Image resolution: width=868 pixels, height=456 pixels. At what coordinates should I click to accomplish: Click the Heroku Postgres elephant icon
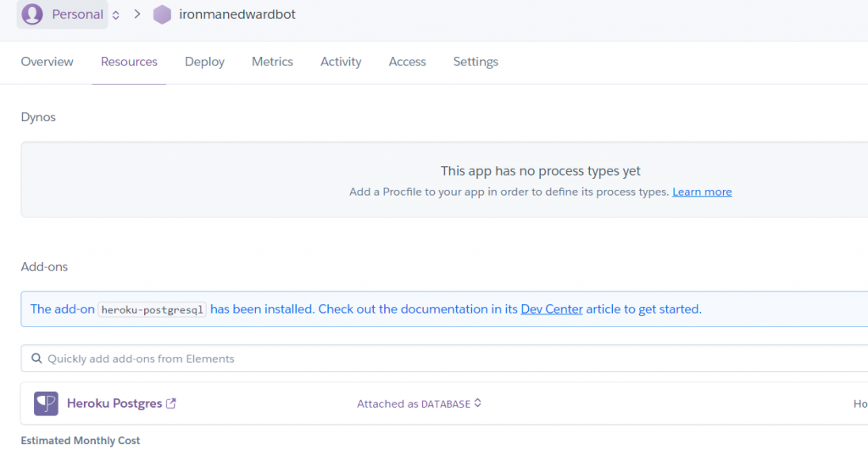coord(46,403)
